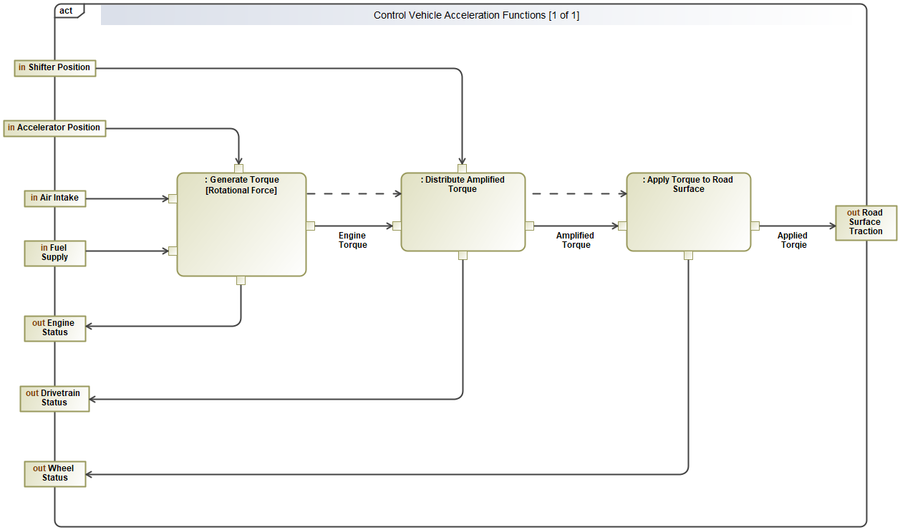Click the Drivetrain Status output parameter

54,398
